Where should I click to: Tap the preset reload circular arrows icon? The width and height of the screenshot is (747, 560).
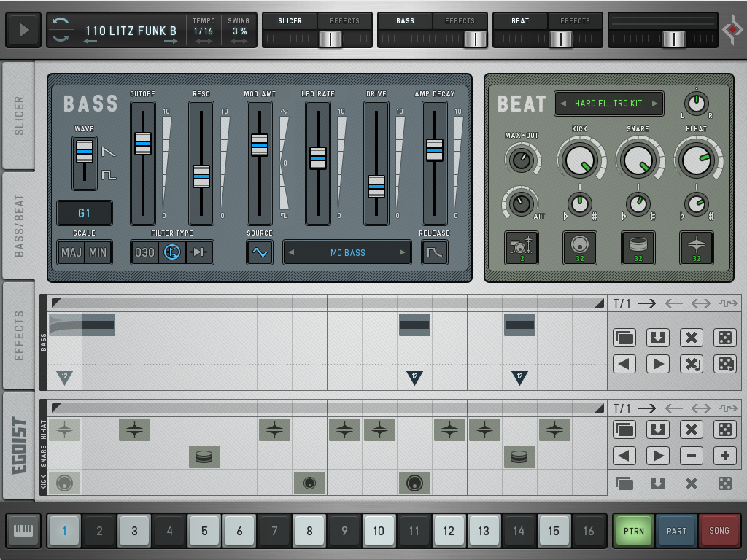coord(61,29)
